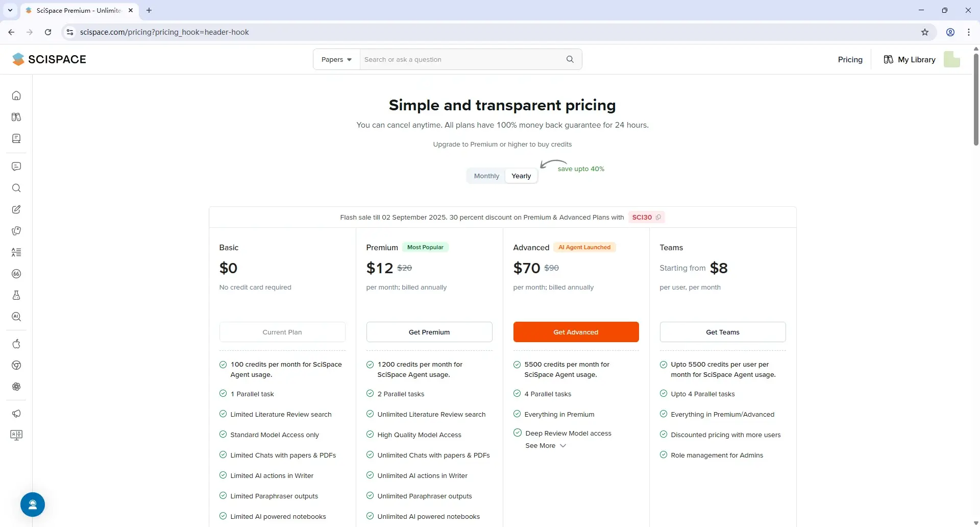Open a new browser tab

tap(149, 10)
